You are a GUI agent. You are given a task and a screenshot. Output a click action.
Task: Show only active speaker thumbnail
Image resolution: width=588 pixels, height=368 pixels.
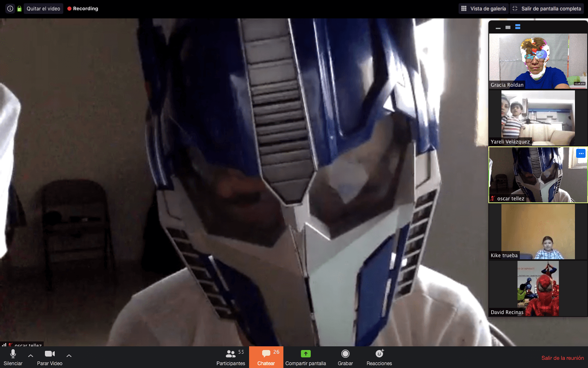click(x=508, y=27)
